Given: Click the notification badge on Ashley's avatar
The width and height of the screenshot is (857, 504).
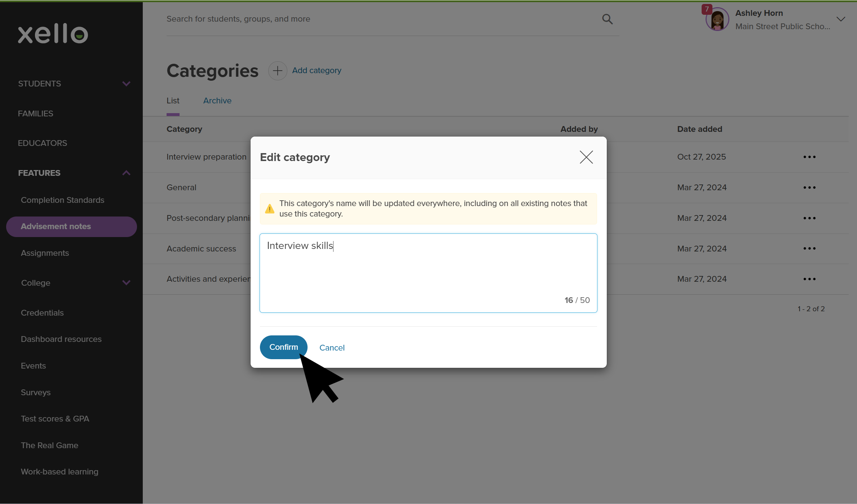Looking at the screenshot, I should pyautogui.click(x=707, y=10).
